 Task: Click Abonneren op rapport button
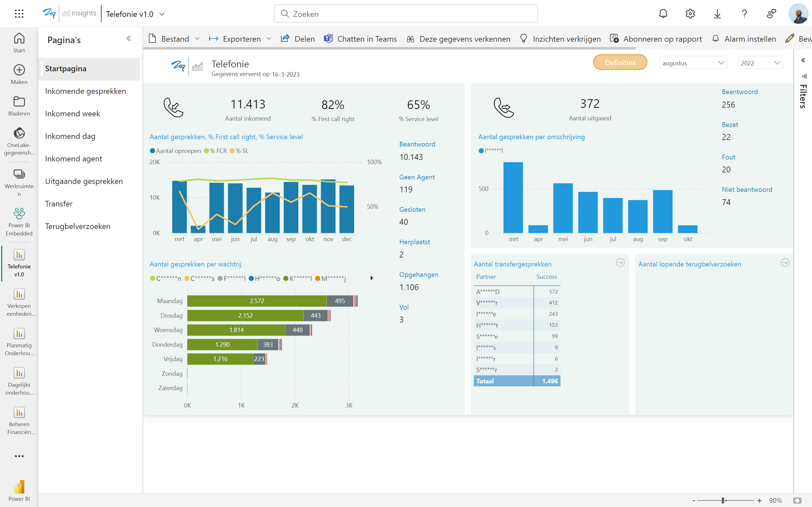(656, 39)
